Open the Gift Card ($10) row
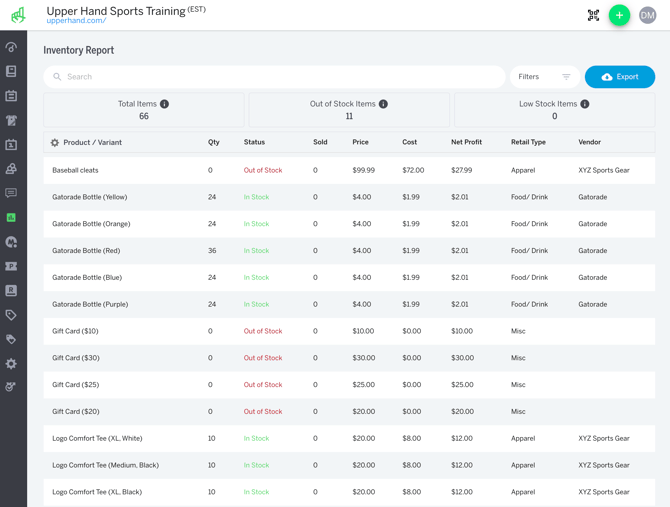The width and height of the screenshot is (670, 507). [x=75, y=331]
